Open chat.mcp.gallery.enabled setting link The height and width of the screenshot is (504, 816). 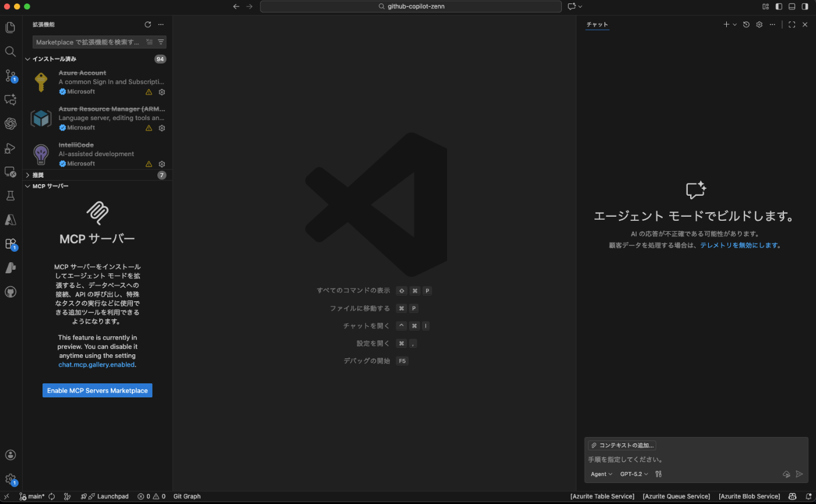click(97, 365)
